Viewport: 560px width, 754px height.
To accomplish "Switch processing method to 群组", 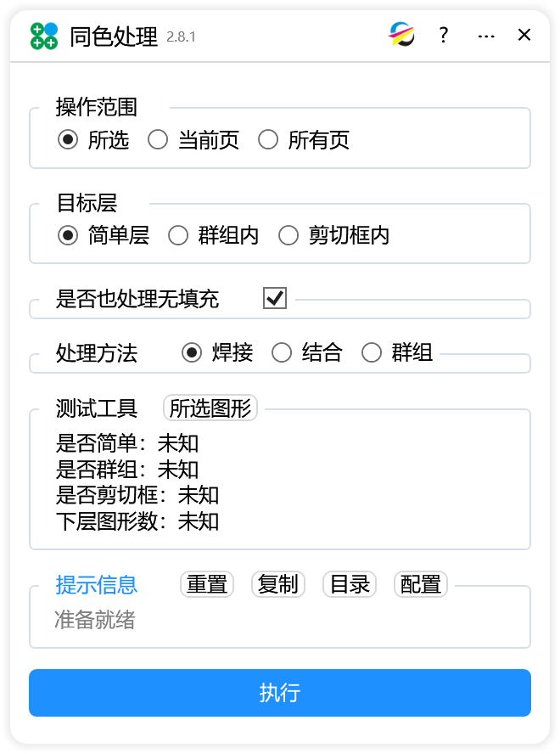I will coord(372,352).
